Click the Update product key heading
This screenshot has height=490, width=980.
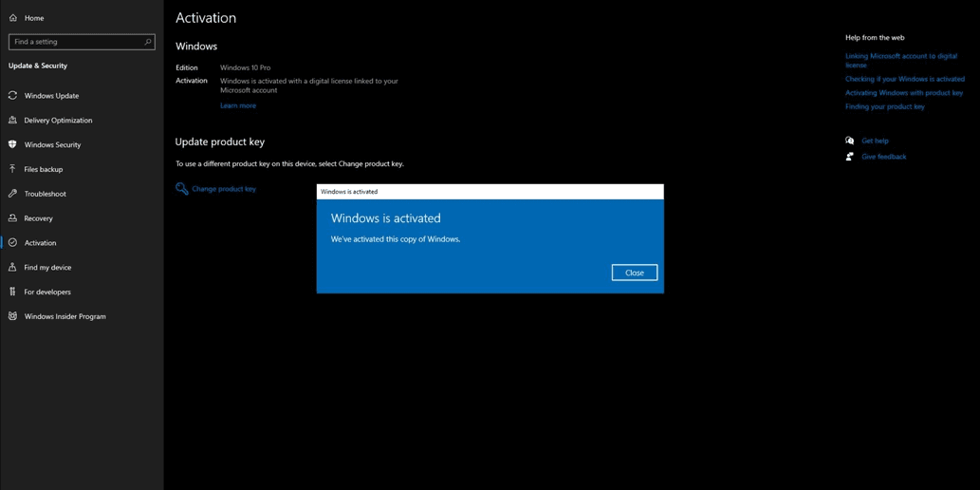coord(220,142)
